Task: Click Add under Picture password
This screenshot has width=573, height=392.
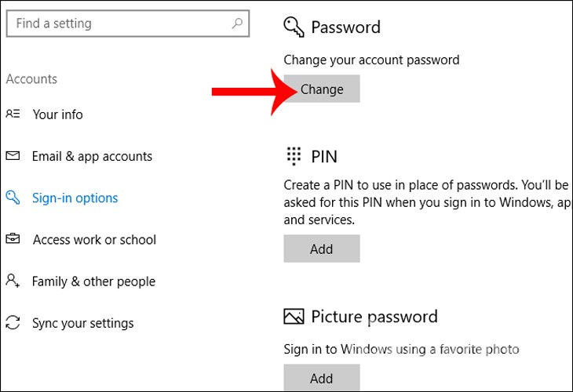Action: coord(321,378)
